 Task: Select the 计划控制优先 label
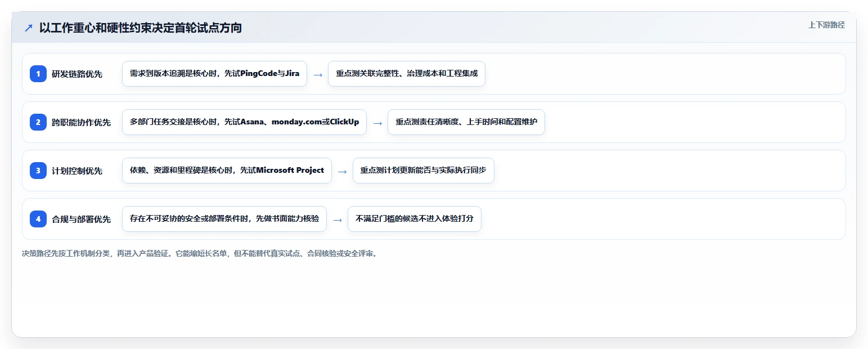77,171
